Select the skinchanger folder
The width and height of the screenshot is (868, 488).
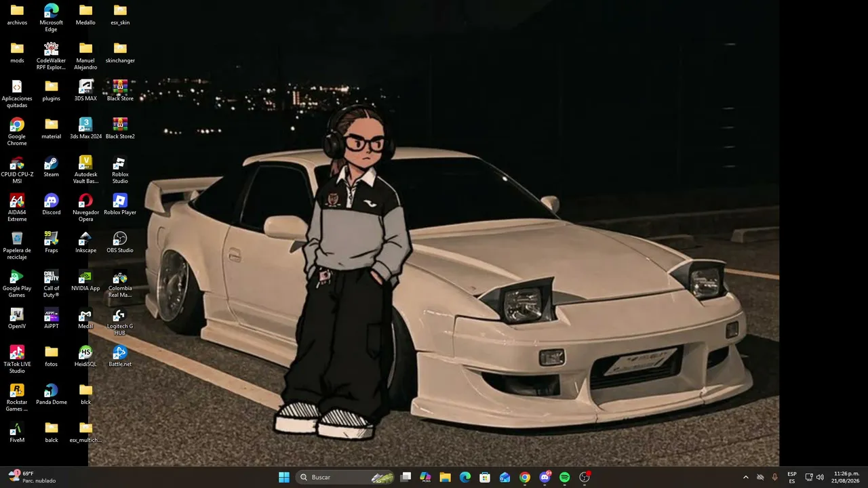point(120,52)
